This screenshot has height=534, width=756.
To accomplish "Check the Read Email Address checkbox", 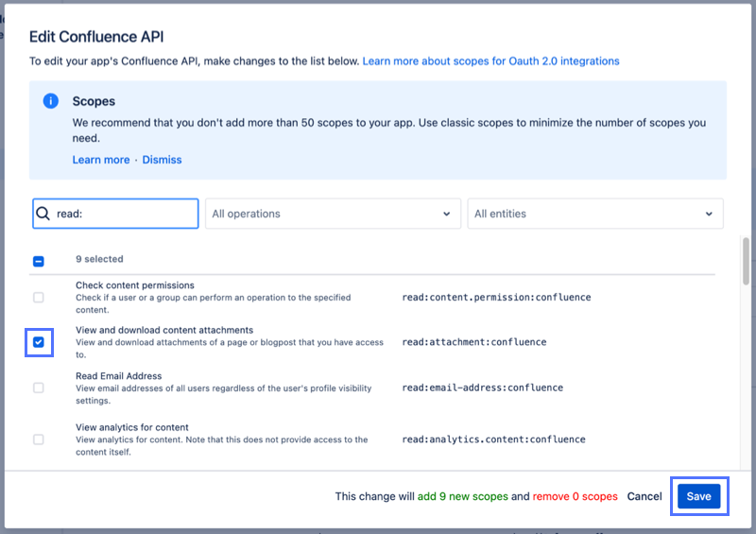I will pyautogui.click(x=39, y=388).
